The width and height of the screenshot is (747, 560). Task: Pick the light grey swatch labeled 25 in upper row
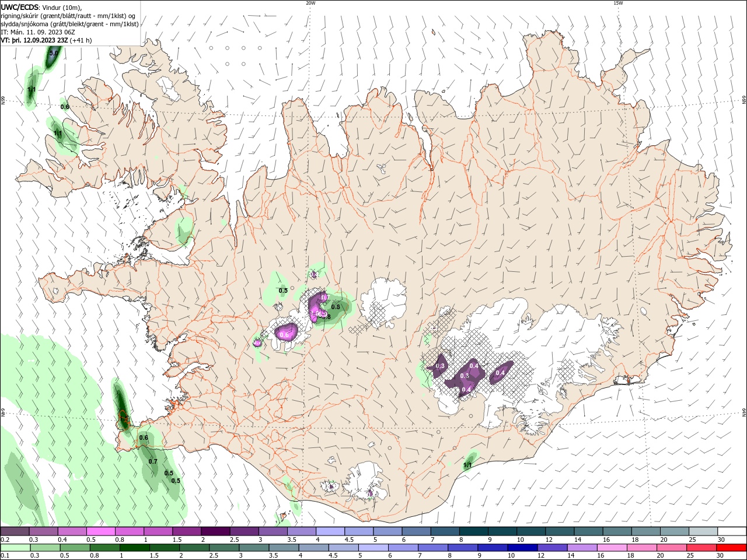tap(703, 531)
